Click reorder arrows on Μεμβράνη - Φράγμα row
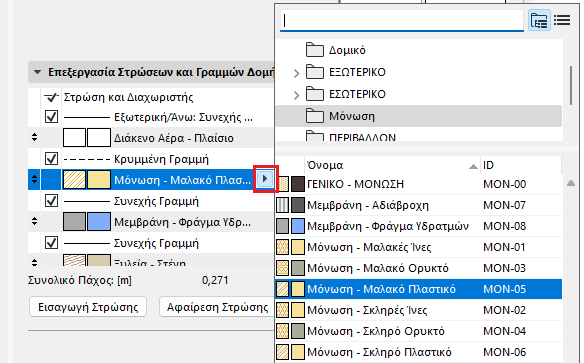 point(34,222)
